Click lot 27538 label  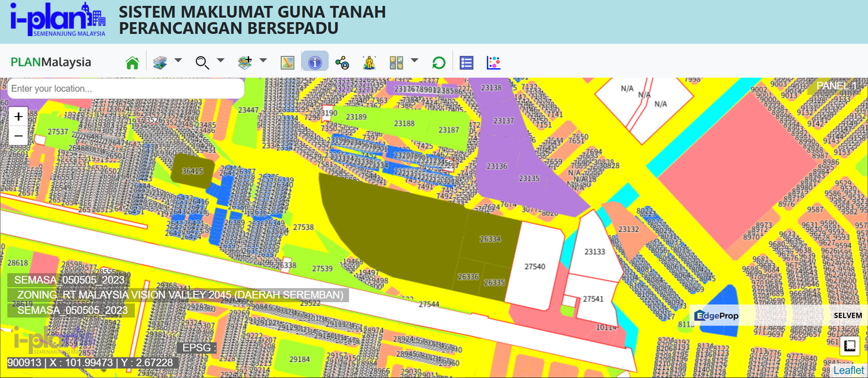[303, 227]
